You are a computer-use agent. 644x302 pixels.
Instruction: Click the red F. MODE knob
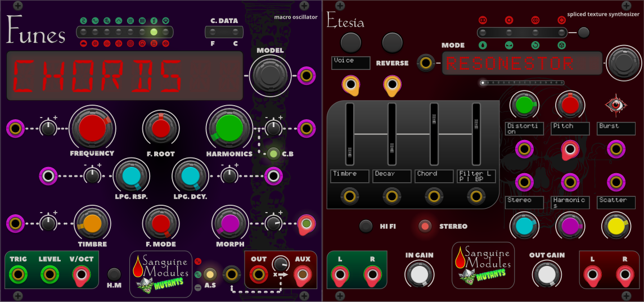click(x=161, y=224)
